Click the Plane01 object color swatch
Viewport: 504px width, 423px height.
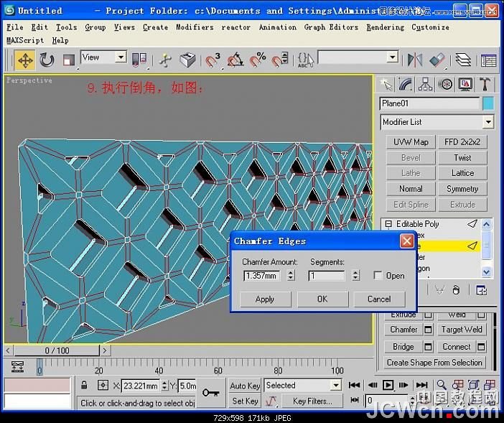(x=488, y=104)
